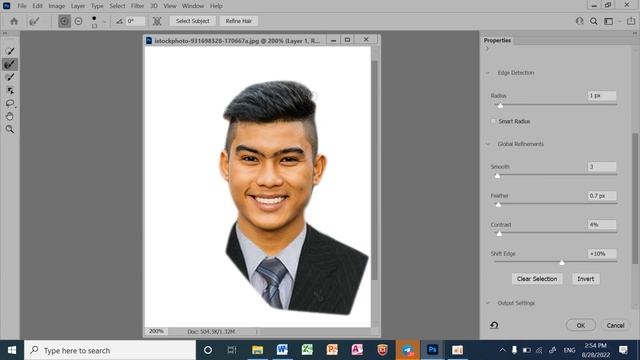Open Excel from the taskbar
The width and height of the screenshot is (640, 360).
[x=307, y=350]
